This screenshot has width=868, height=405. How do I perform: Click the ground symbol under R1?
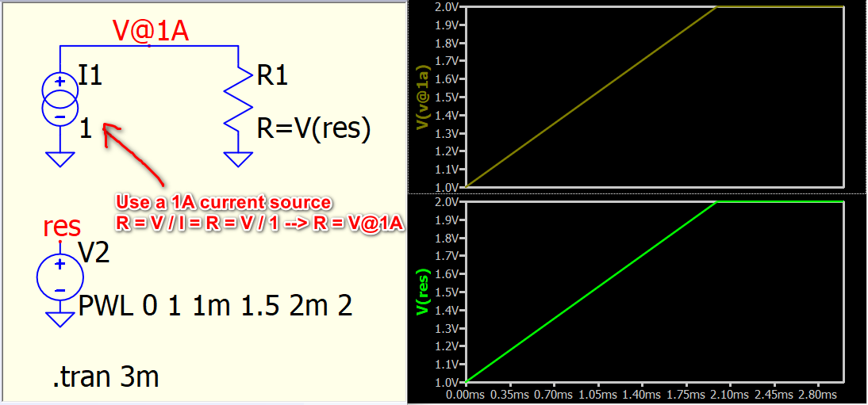(238, 159)
